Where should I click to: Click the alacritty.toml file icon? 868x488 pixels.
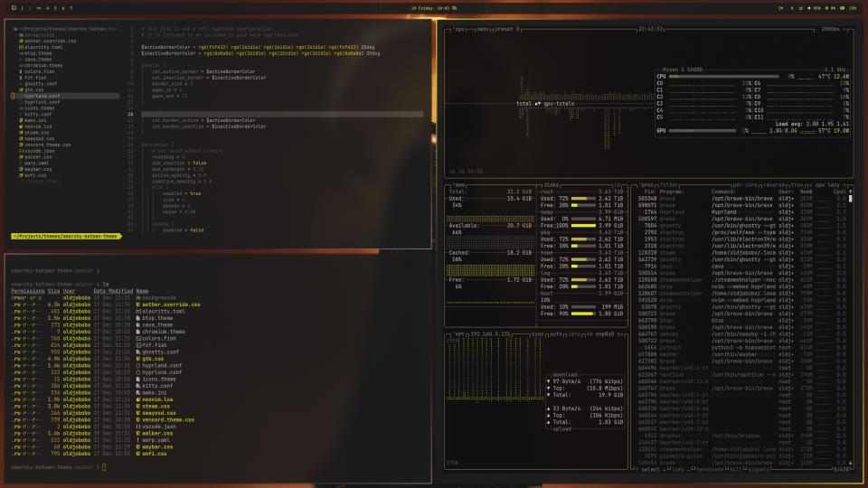[21, 47]
